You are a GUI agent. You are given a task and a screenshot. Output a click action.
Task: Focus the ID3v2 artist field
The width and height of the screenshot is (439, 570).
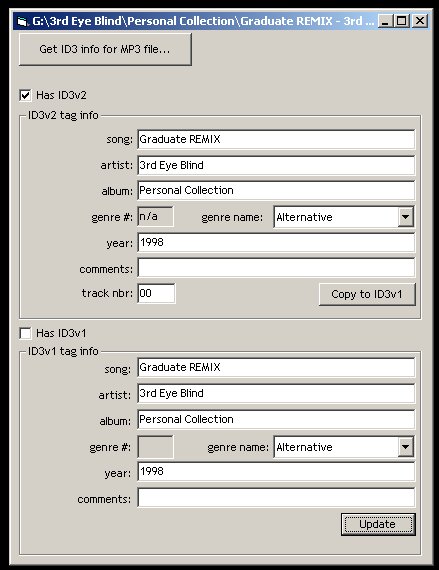(x=276, y=165)
